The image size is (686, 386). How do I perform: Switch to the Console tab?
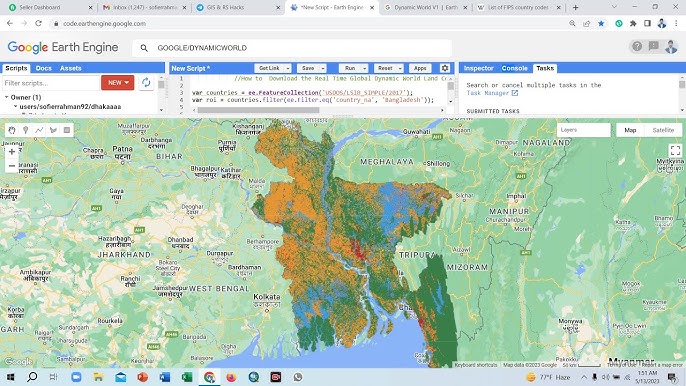514,68
